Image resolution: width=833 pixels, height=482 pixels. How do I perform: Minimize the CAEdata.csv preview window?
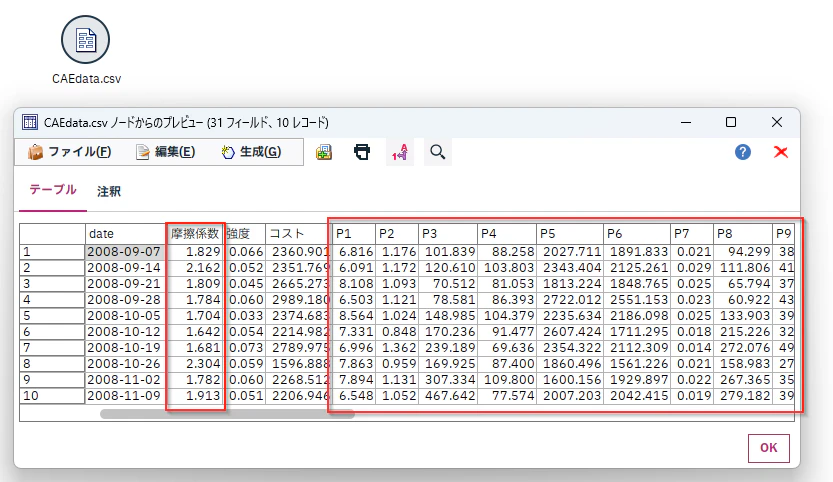coord(686,122)
